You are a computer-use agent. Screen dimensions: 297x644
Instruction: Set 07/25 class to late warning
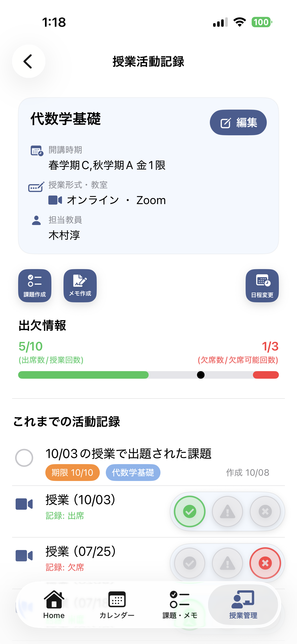coord(227,563)
